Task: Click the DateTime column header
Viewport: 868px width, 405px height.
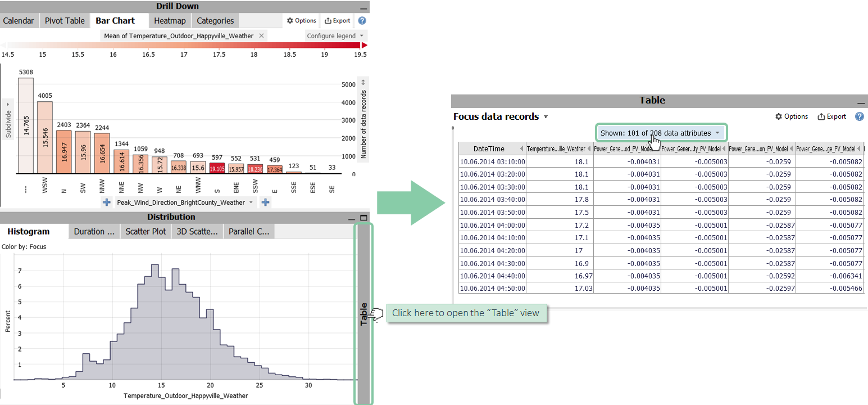Action: click(489, 148)
